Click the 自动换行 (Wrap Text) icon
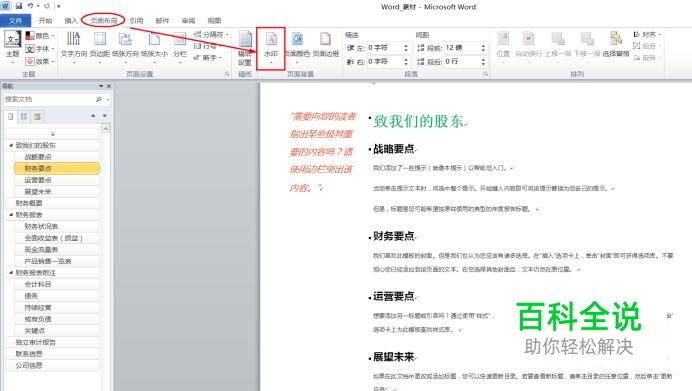 tap(528, 39)
